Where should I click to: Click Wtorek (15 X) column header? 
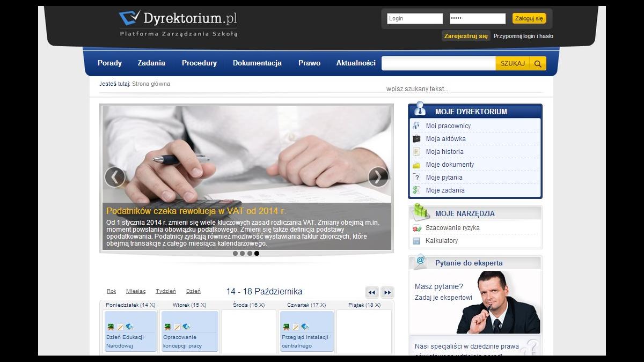click(189, 305)
